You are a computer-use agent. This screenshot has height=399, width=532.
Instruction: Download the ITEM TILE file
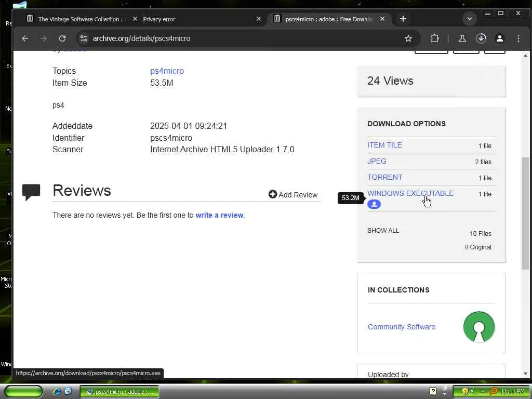pyautogui.click(x=384, y=145)
